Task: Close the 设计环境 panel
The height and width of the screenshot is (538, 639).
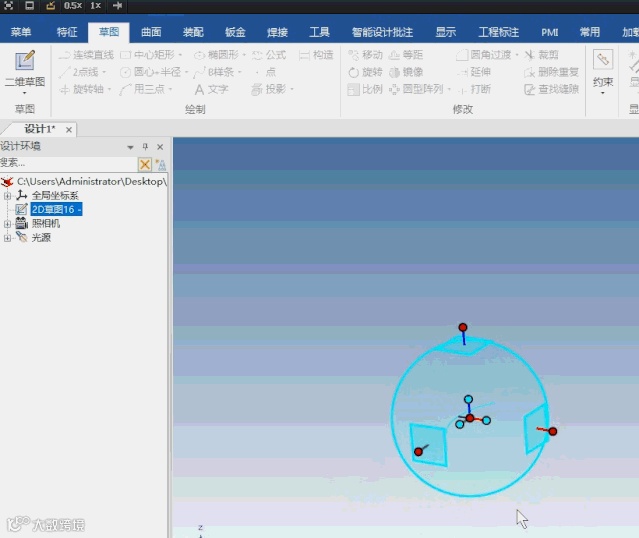Action: (x=160, y=147)
